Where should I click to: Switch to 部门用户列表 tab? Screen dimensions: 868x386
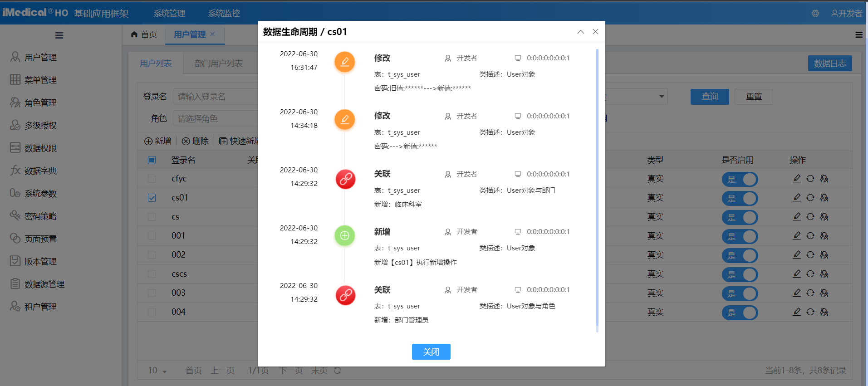pyautogui.click(x=219, y=64)
